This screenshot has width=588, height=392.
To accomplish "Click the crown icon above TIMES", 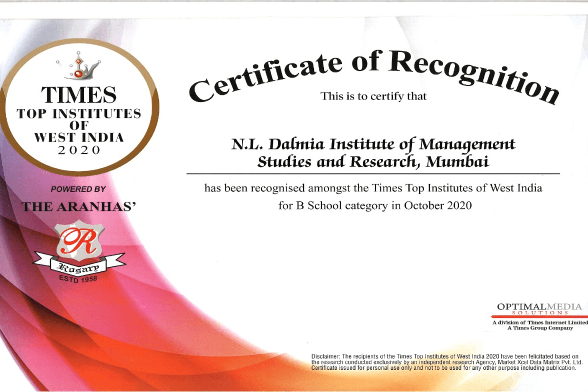I will coord(78,66).
